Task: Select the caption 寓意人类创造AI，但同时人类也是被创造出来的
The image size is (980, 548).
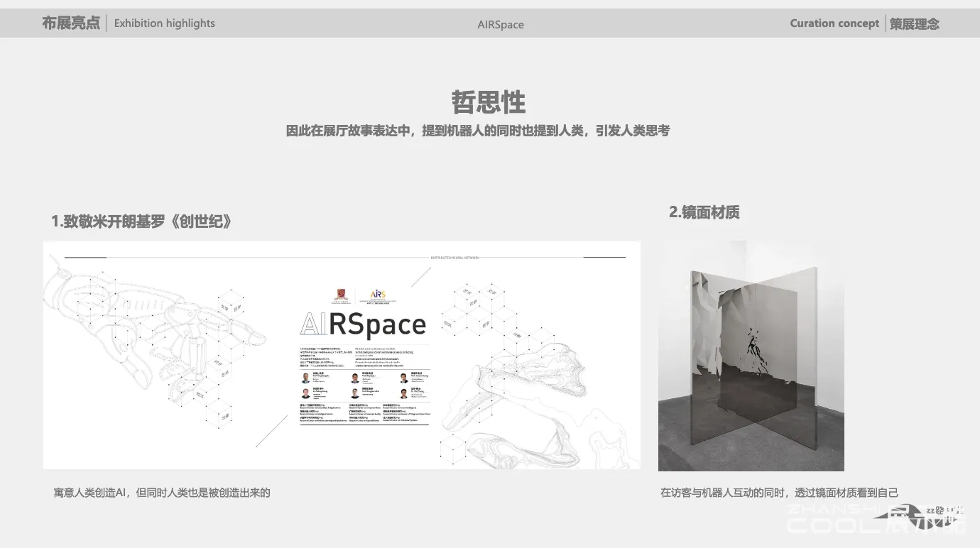Action: pos(162,493)
